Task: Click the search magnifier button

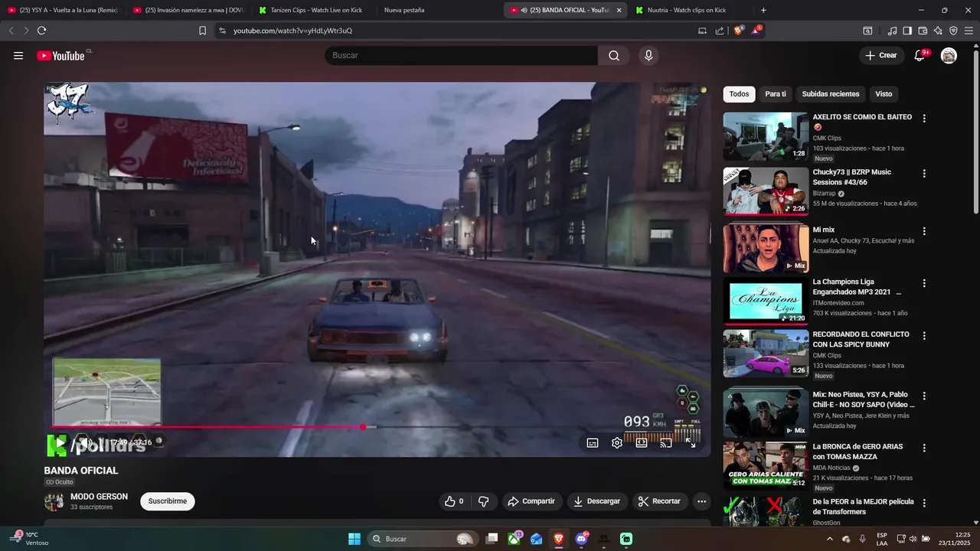Action: [x=614, y=55]
